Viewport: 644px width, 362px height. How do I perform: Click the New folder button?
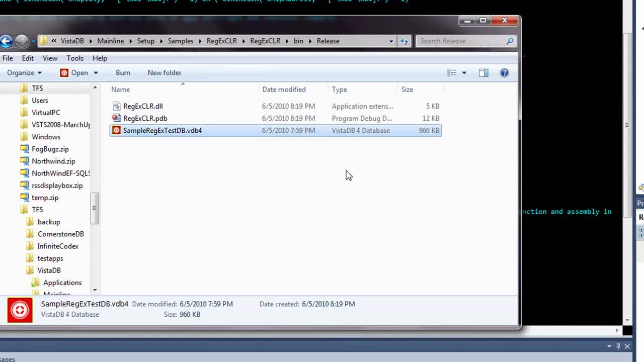[165, 73]
